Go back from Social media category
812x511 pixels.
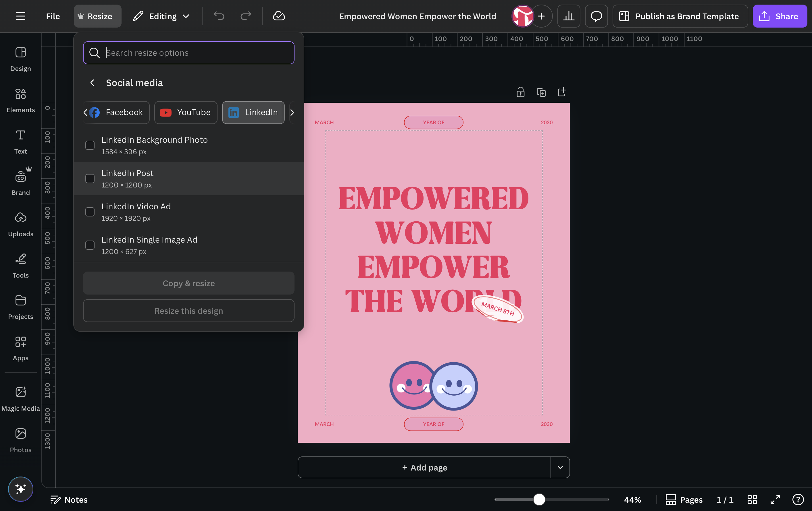pos(92,83)
